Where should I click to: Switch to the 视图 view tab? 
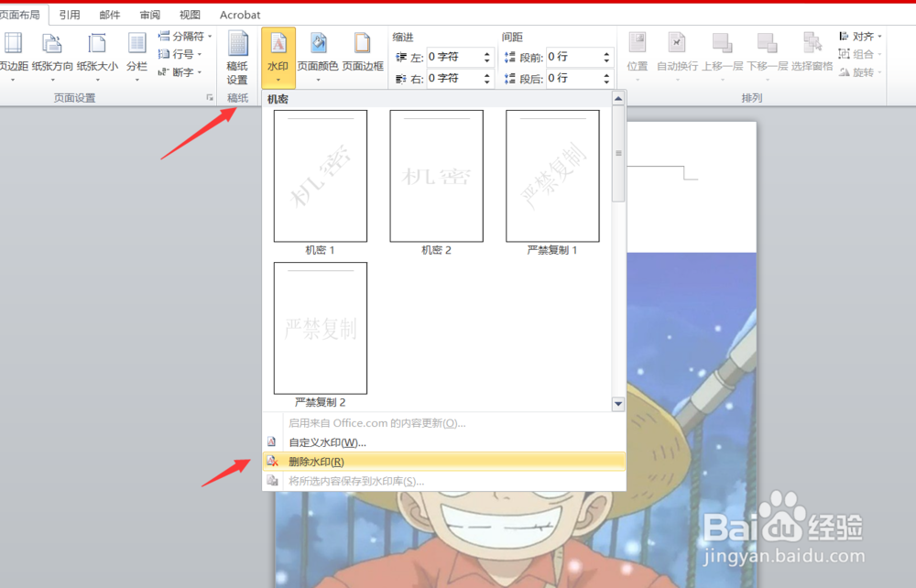pyautogui.click(x=190, y=15)
